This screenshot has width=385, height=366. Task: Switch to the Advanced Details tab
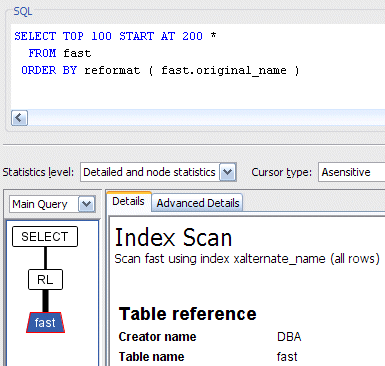point(198,203)
